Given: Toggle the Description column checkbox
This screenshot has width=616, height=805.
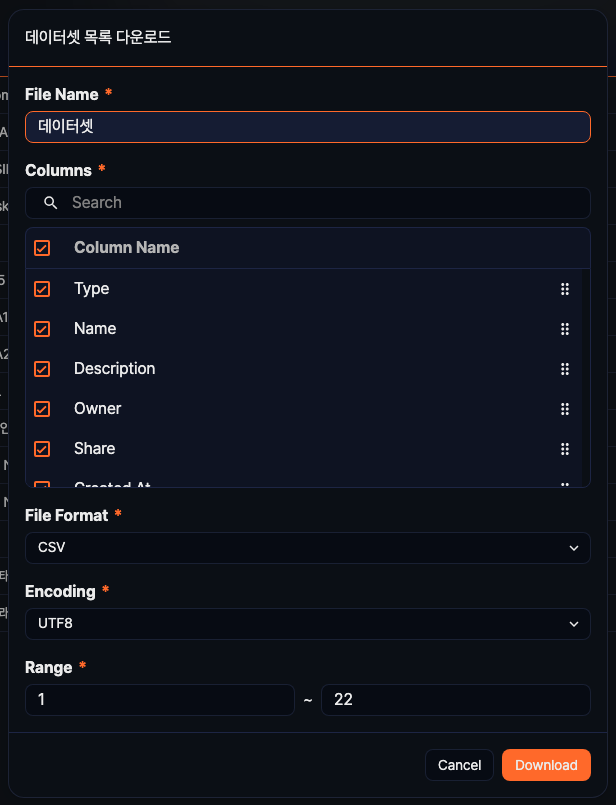Looking at the screenshot, I should (x=41, y=368).
